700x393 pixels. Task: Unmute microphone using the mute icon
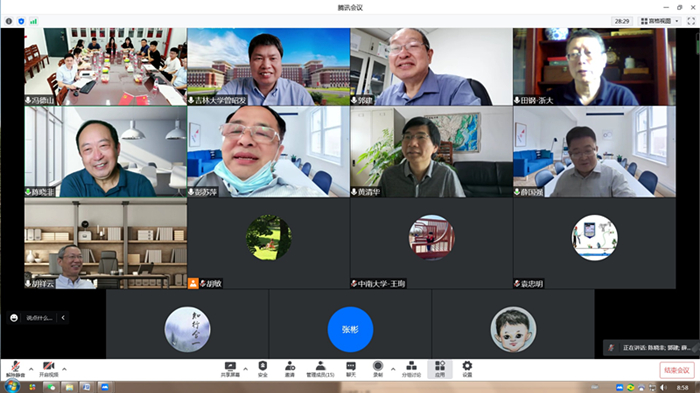click(15, 369)
